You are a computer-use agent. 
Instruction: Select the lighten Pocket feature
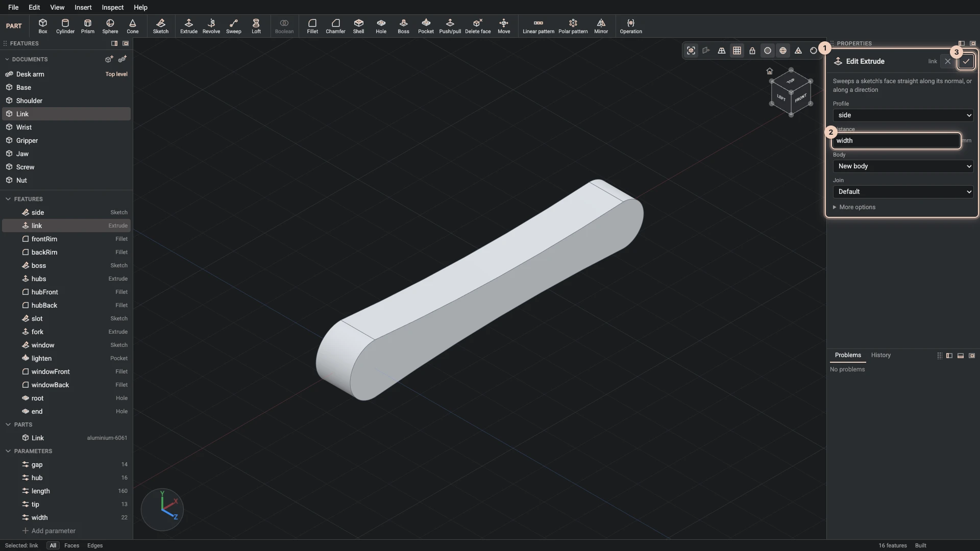[66, 358]
